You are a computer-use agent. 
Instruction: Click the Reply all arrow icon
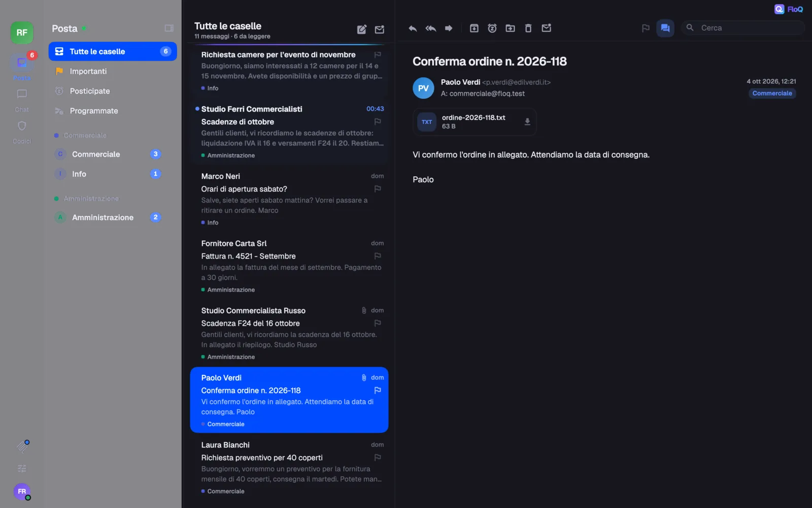click(431, 28)
